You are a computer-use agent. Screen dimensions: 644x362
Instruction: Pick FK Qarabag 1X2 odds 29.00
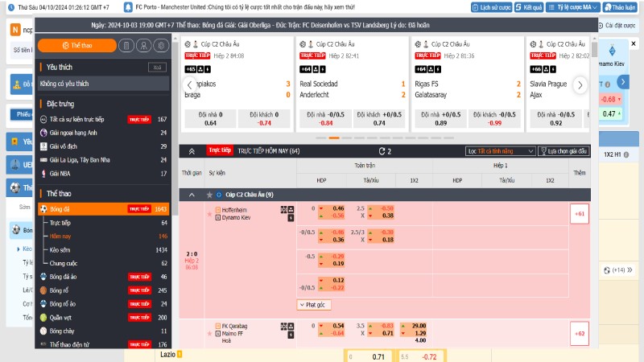pos(414,326)
